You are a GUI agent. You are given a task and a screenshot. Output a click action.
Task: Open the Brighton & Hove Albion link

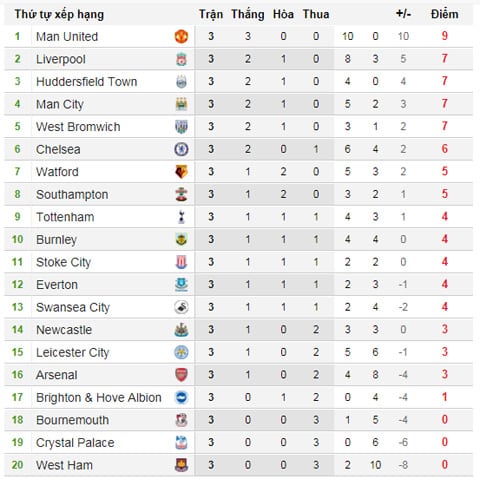pos(99,397)
